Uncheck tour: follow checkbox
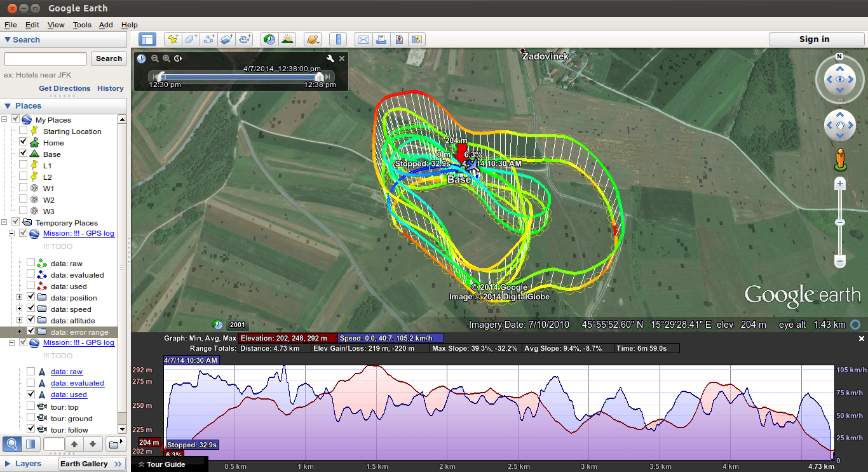Screen dimensions: 868x472 31,429
